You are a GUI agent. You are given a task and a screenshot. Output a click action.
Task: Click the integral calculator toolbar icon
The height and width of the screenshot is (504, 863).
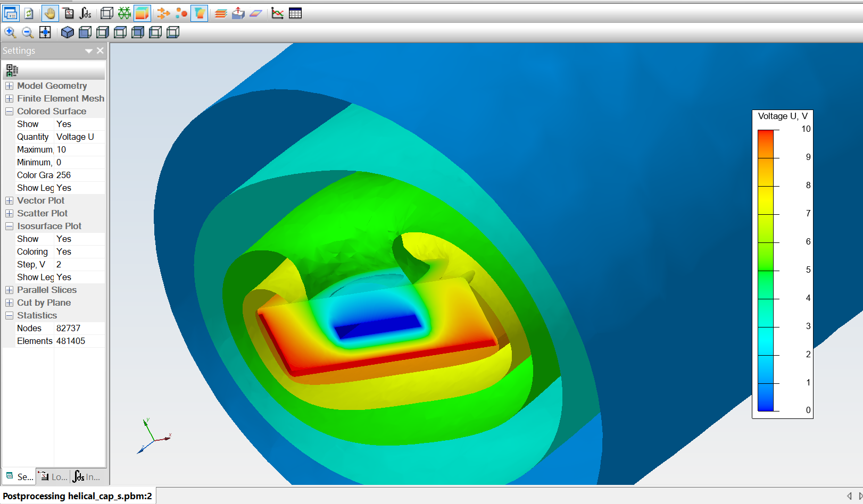tap(86, 13)
